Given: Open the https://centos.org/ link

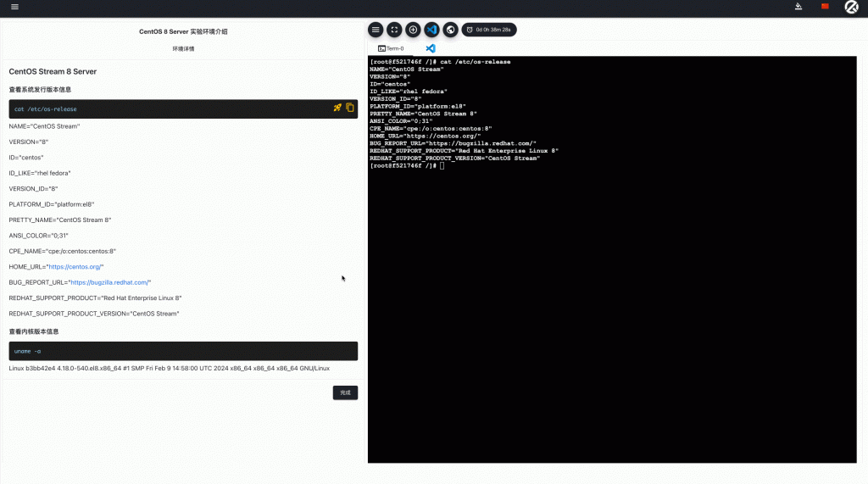Looking at the screenshot, I should tap(75, 267).
